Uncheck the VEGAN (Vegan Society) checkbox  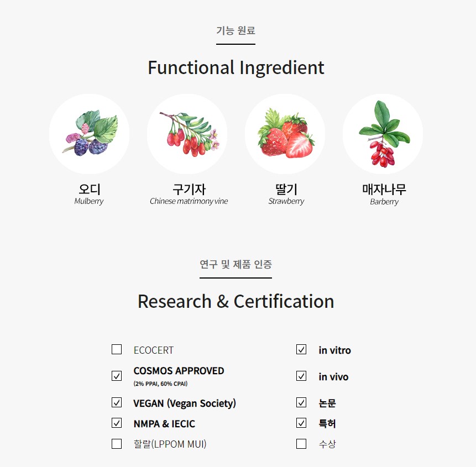point(117,402)
